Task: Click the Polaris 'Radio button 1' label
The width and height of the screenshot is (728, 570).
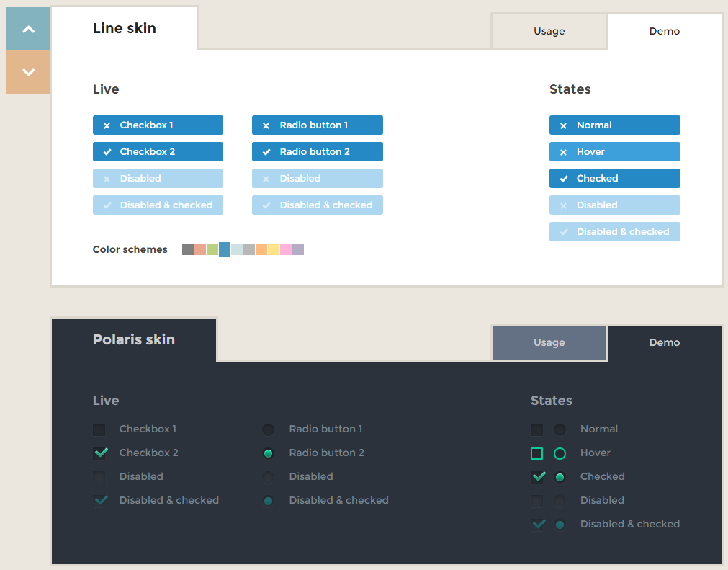Action: 325,429
